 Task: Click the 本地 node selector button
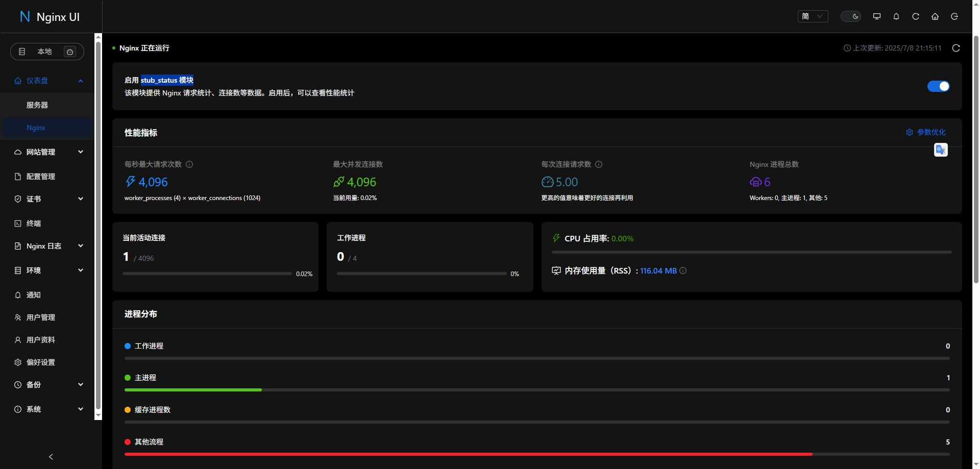tap(47, 52)
